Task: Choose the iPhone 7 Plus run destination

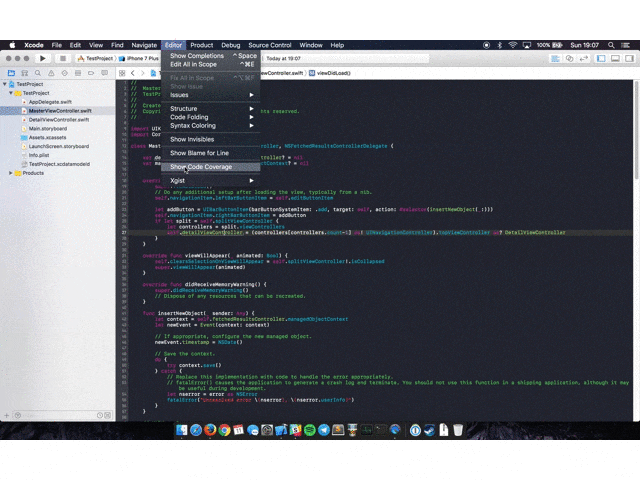Action: pyautogui.click(x=139, y=58)
